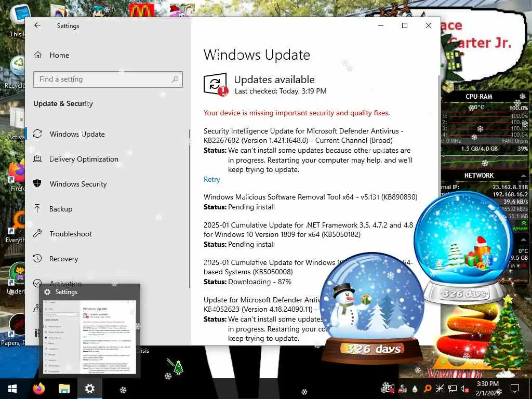Click the Updates available status icon
This screenshot has width=532, height=399.
pos(216,85)
